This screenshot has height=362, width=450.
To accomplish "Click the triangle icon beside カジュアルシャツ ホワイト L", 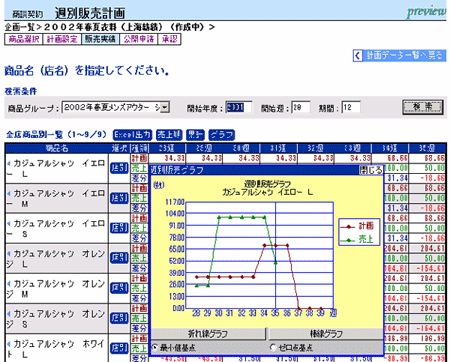I will coord(9,344).
